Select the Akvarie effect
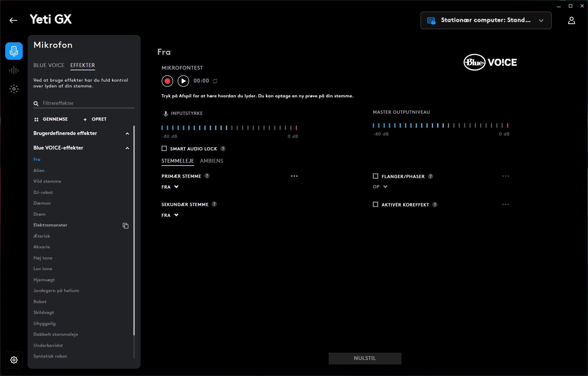 point(42,247)
